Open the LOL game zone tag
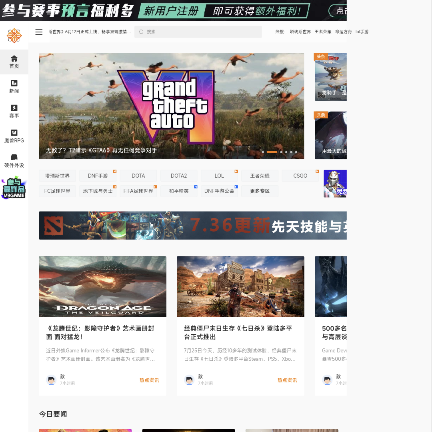 coord(219,176)
